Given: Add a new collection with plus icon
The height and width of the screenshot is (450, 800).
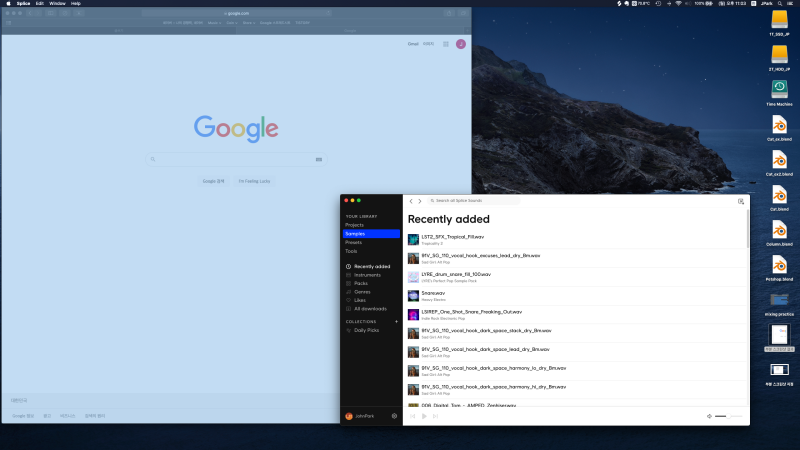Looking at the screenshot, I should [396, 321].
